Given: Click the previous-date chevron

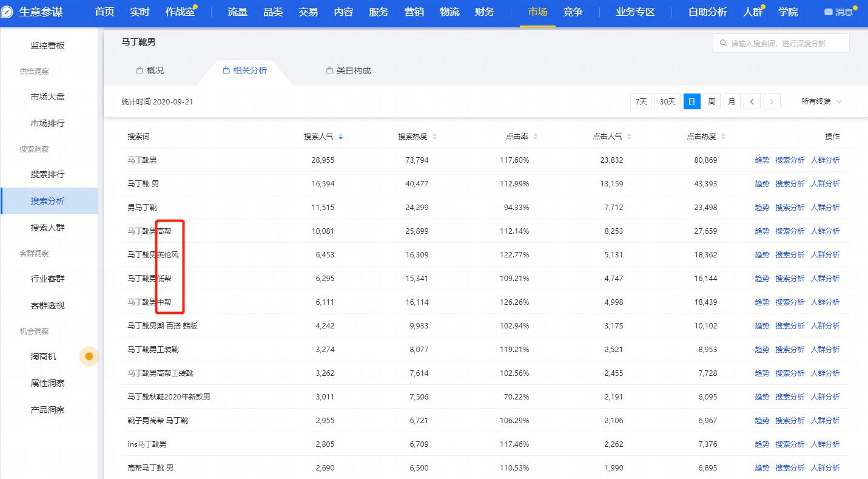Looking at the screenshot, I should [752, 101].
